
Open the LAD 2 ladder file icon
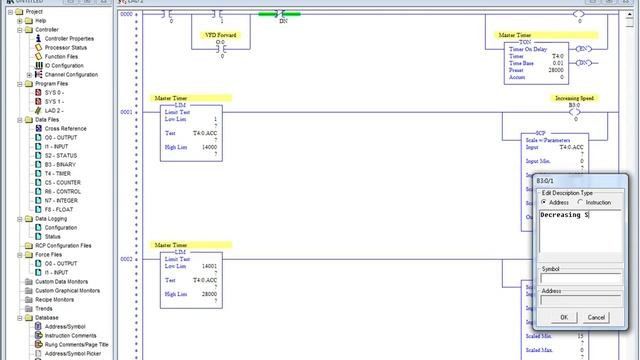tap(38, 111)
